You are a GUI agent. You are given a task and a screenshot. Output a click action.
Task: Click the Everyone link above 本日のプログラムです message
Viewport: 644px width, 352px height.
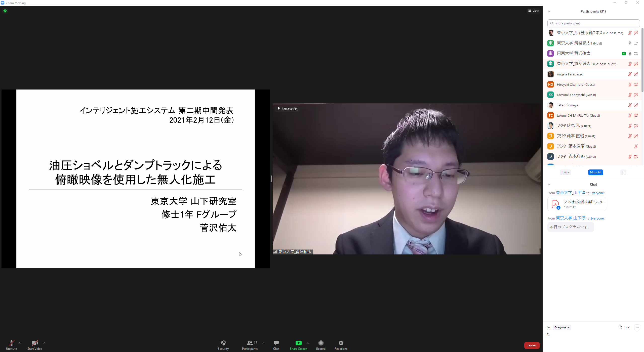pyautogui.click(x=597, y=218)
